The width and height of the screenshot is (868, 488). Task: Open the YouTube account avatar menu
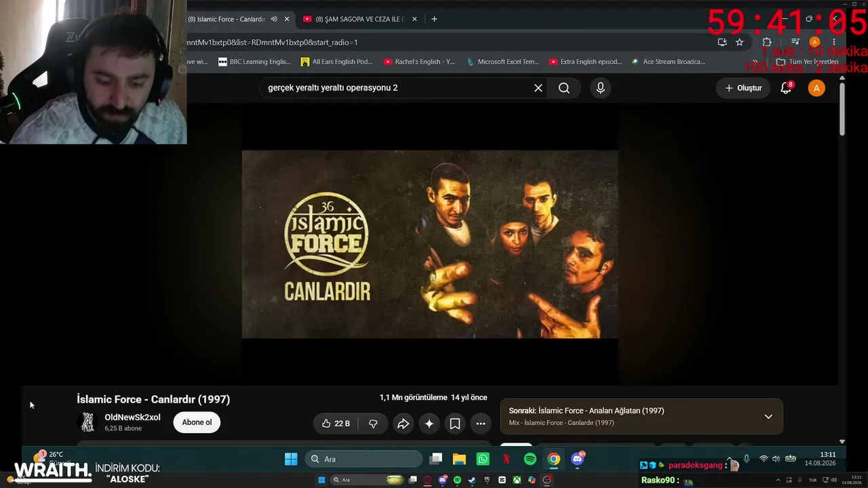point(816,88)
